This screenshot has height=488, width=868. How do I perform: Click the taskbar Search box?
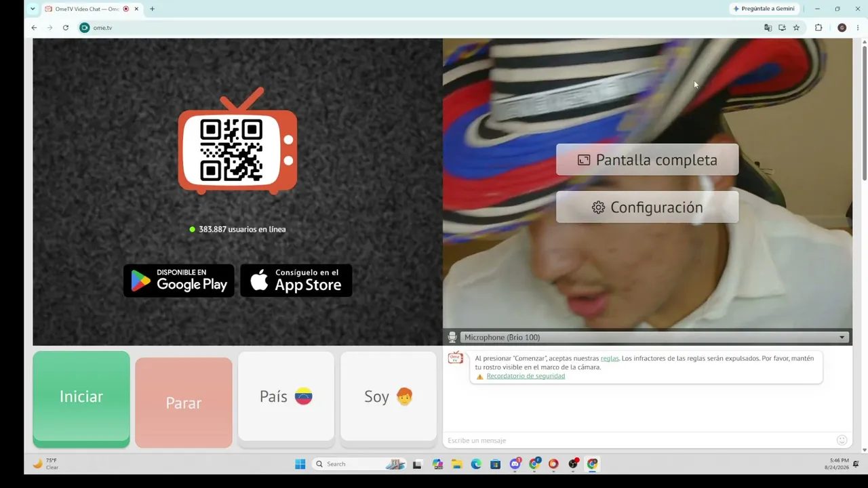coord(359,464)
